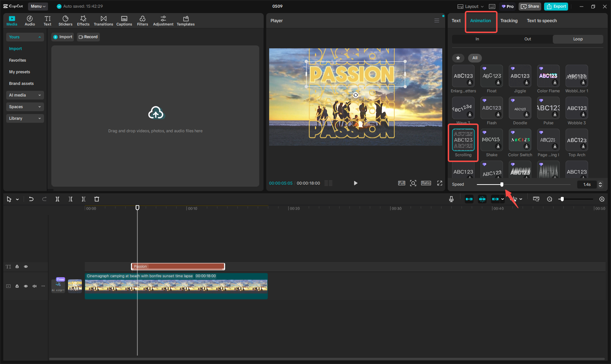Image resolution: width=611 pixels, height=364 pixels.
Task: Click the player snapshot focus icon
Action: click(x=413, y=183)
